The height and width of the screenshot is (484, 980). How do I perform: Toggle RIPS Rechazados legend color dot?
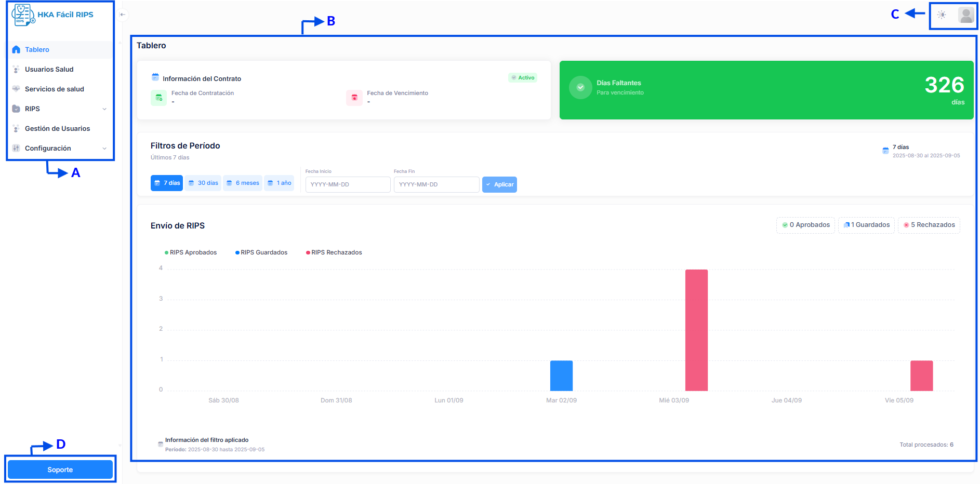pyautogui.click(x=308, y=253)
